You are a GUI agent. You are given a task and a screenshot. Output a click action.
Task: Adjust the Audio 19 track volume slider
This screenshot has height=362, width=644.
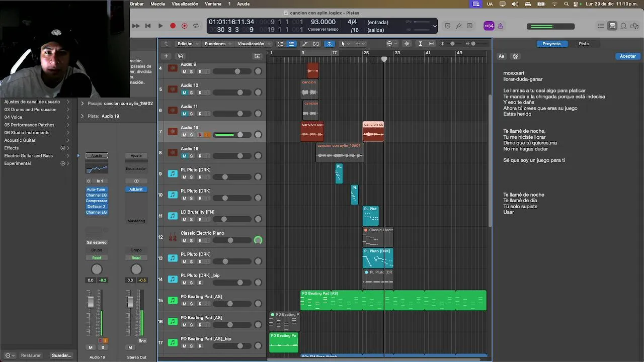point(232,135)
